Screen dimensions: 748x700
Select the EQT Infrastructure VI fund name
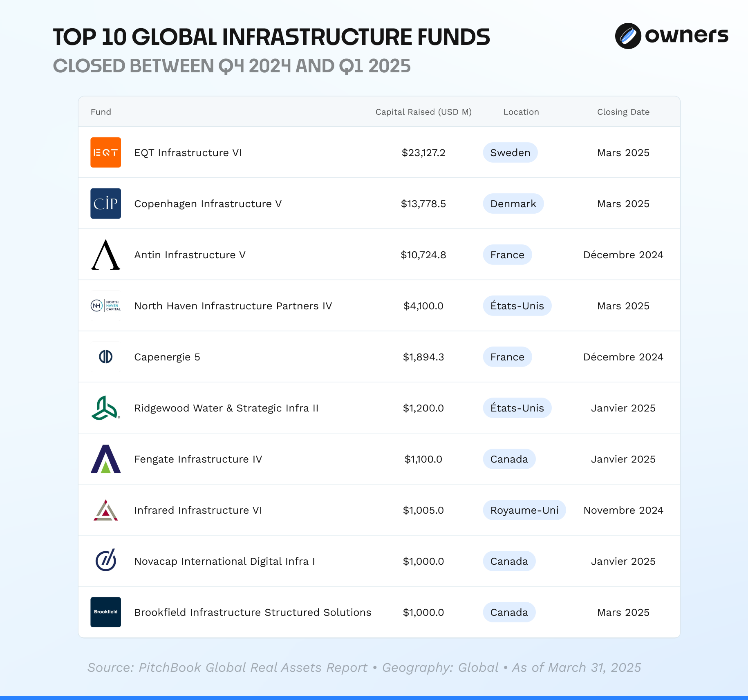[188, 152]
